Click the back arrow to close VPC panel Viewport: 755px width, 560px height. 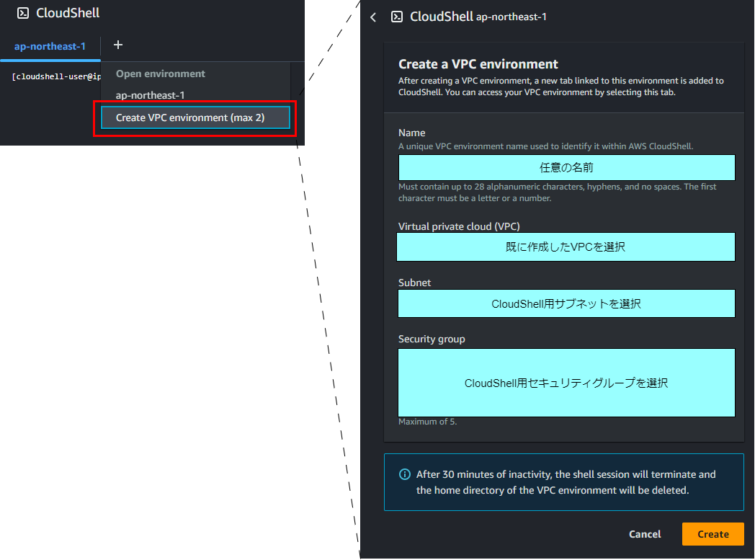click(x=372, y=17)
